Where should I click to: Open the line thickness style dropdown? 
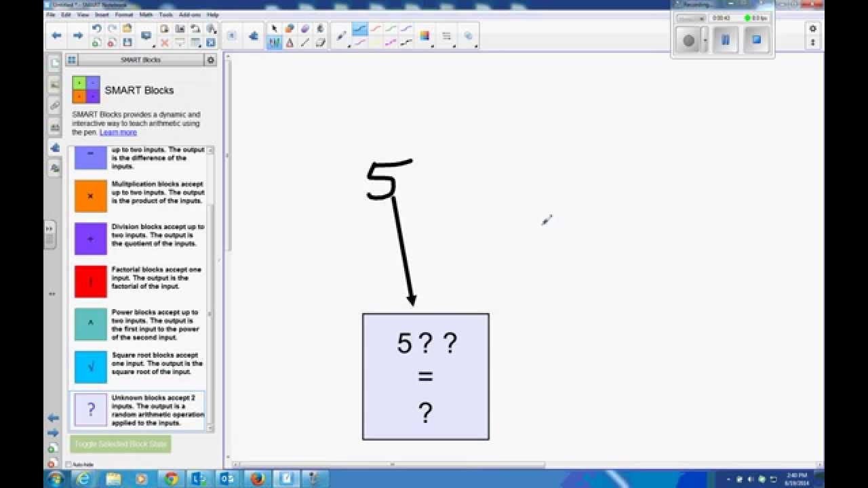click(x=447, y=36)
